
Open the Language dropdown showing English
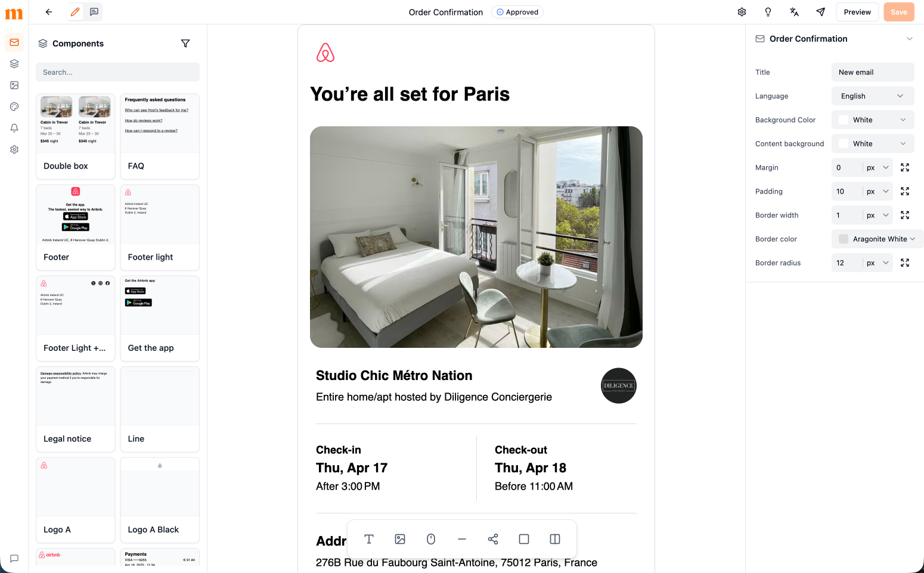873,96
